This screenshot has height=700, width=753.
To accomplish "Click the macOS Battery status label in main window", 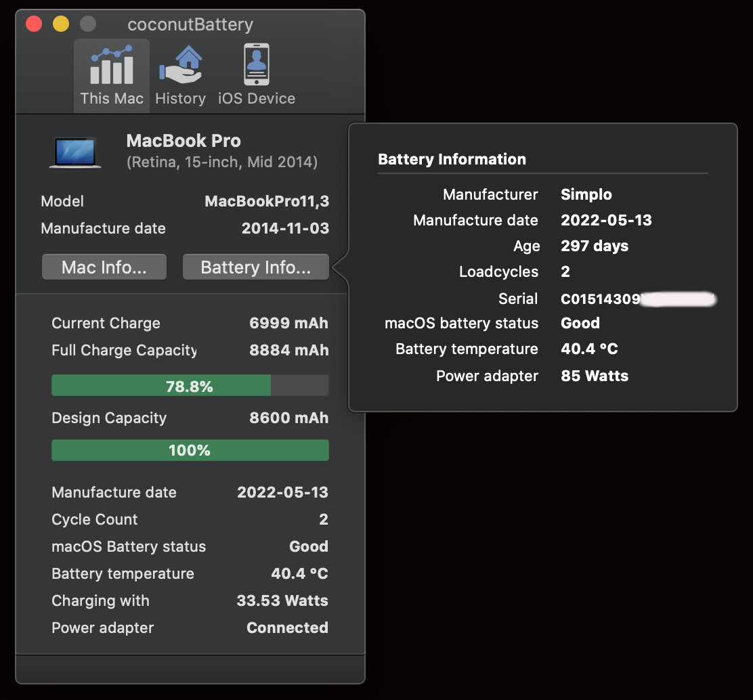I will click(x=129, y=546).
